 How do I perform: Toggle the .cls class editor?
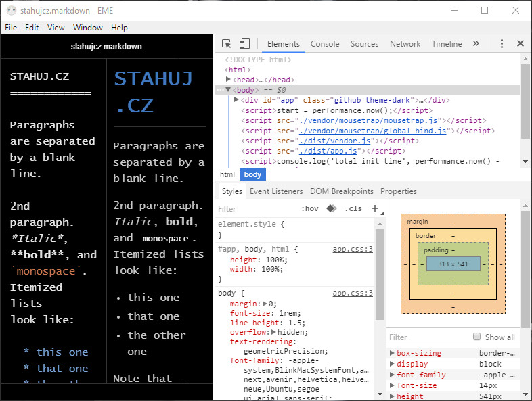click(x=353, y=208)
